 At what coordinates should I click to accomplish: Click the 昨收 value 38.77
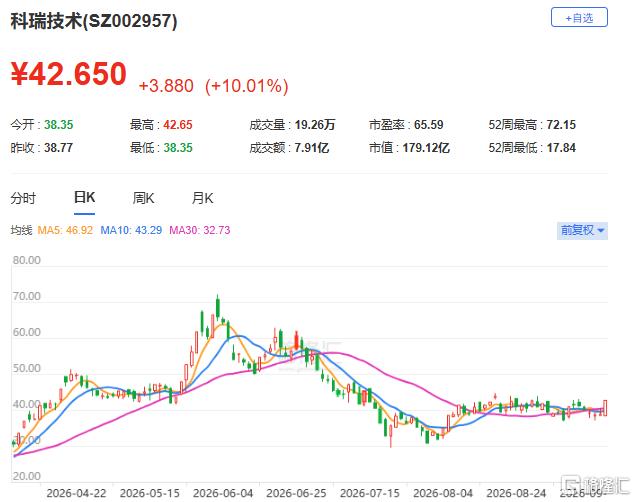click(58, 148)
